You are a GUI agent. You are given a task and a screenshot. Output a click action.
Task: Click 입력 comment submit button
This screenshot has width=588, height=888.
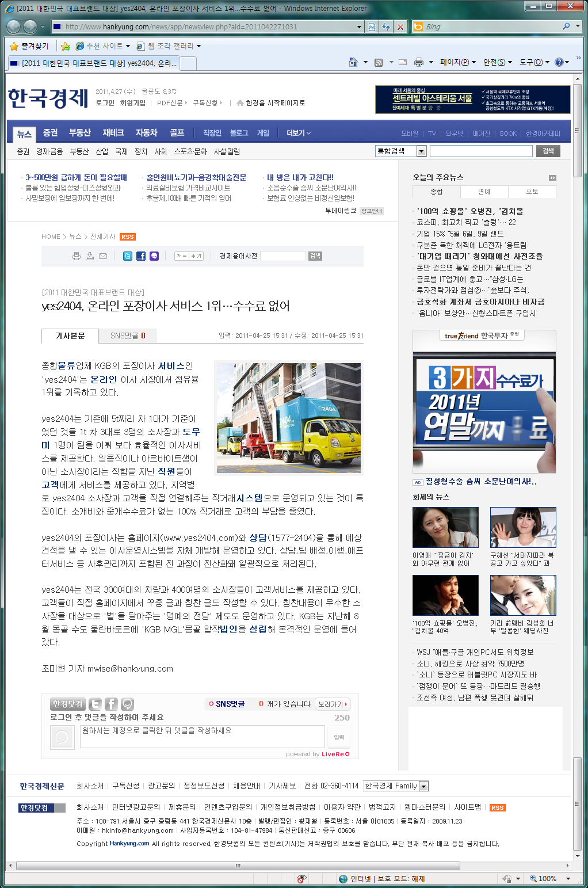coord(339,737)
